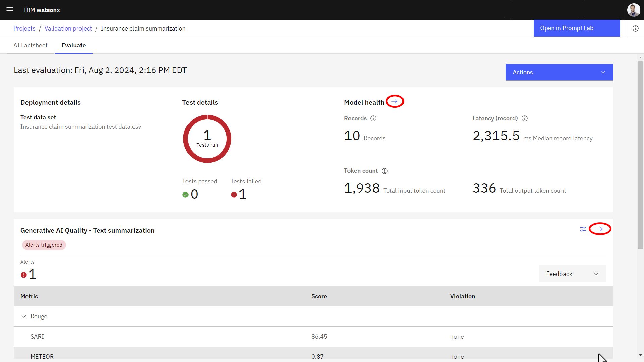Click the information icon top right corner
644x362 pixels.
(636, 28)
